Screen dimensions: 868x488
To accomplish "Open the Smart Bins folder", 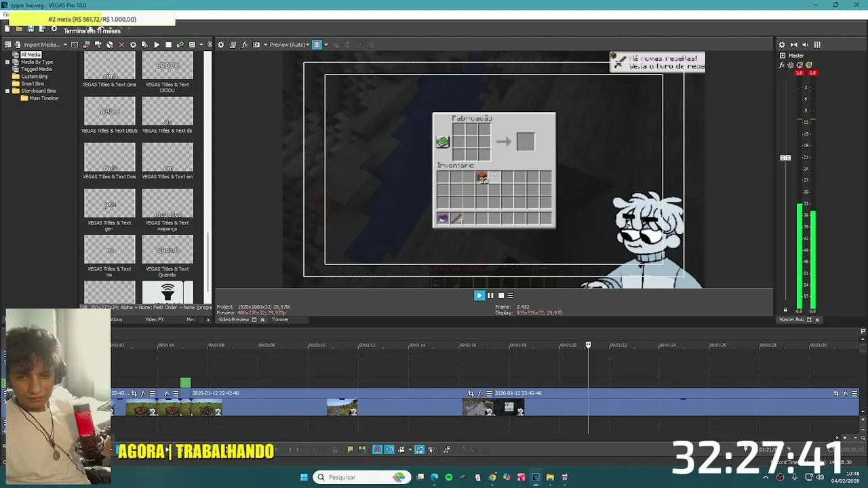I will [32, 83].
